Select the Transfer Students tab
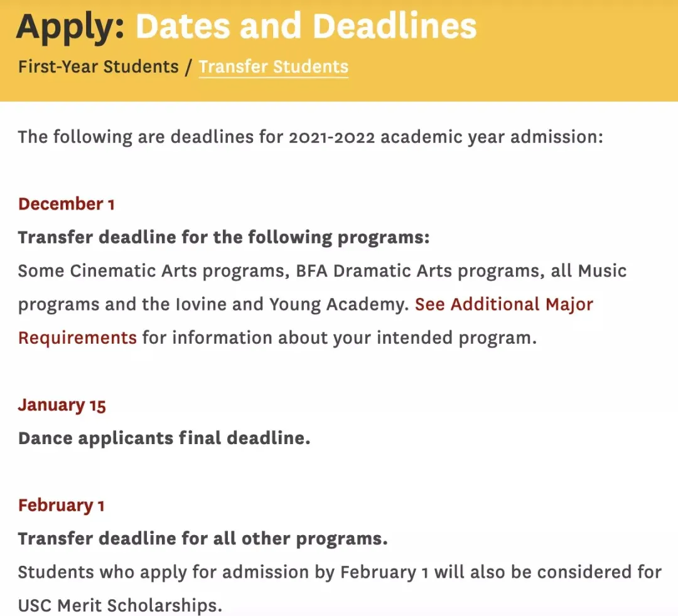Image resolution: width=678 pixels, height=616 pixels. [x=273, y=66]
